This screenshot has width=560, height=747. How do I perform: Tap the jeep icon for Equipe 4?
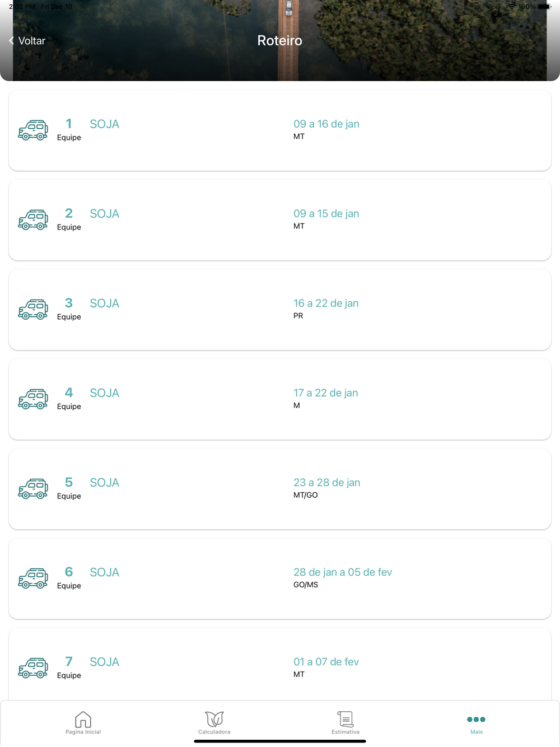tap(33, 399)
